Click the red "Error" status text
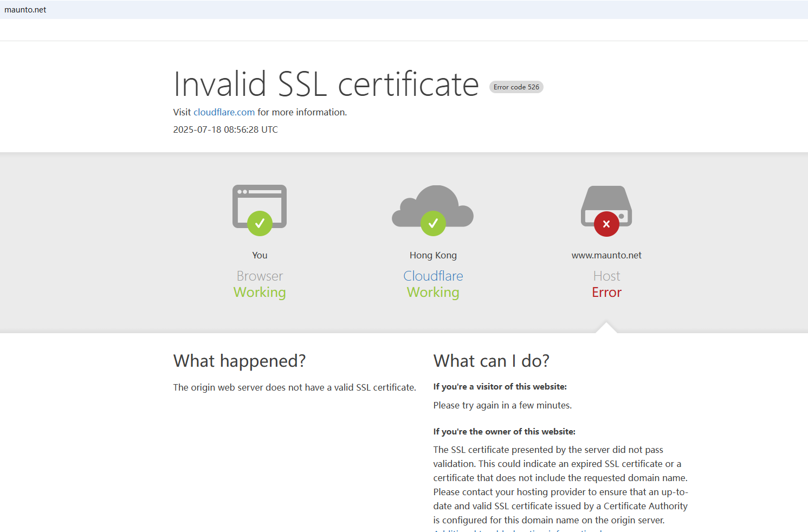The image size is (808, 532). (x=606, y=293)
